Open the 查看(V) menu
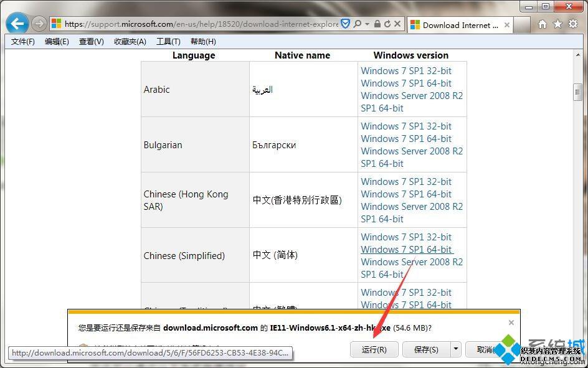 (x=91, y=42)
